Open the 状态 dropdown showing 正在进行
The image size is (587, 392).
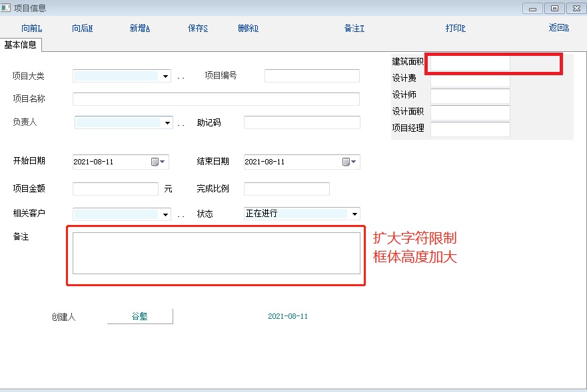click(354, 214)
